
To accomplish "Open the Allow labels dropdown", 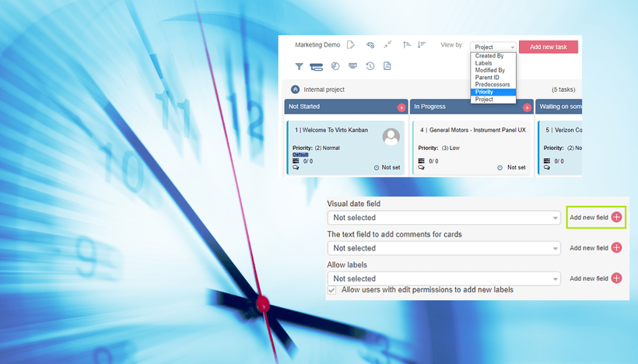I will pos(444,278).
